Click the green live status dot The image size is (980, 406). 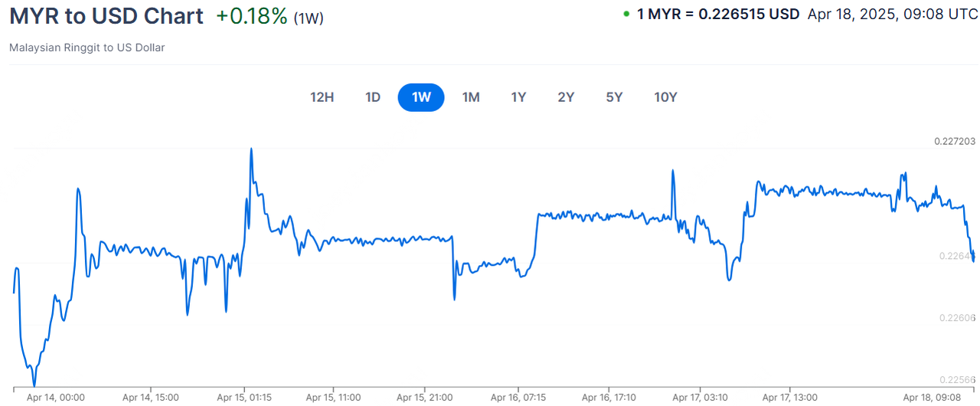click(627, 14)
